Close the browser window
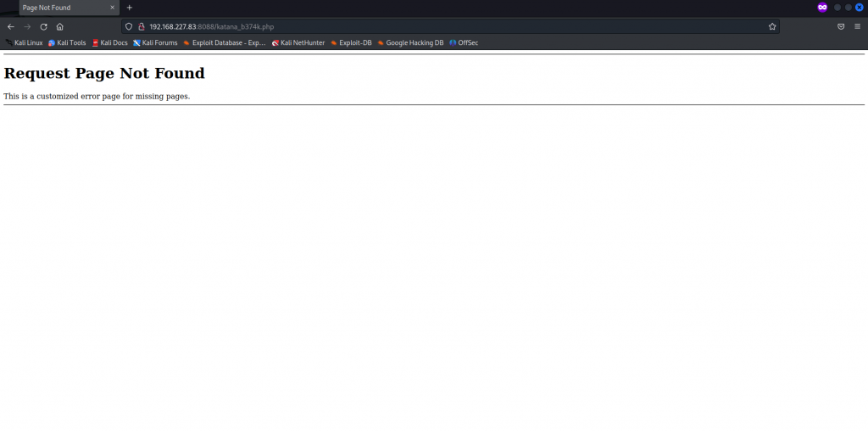Viewport: 868px width, 431px height. (x=860, y=7)
